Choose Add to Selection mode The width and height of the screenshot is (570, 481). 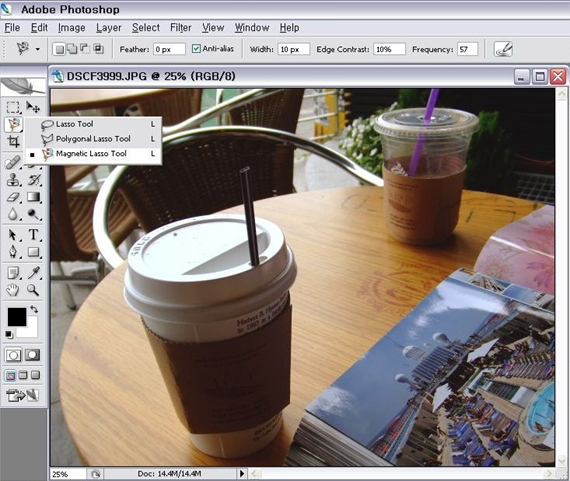click(72, 49)
